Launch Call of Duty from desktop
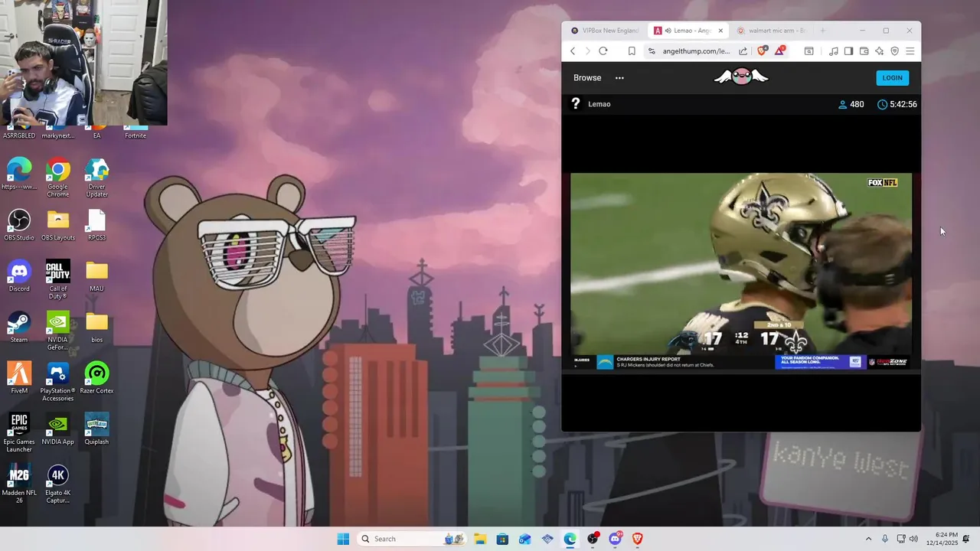 (58, 280)
